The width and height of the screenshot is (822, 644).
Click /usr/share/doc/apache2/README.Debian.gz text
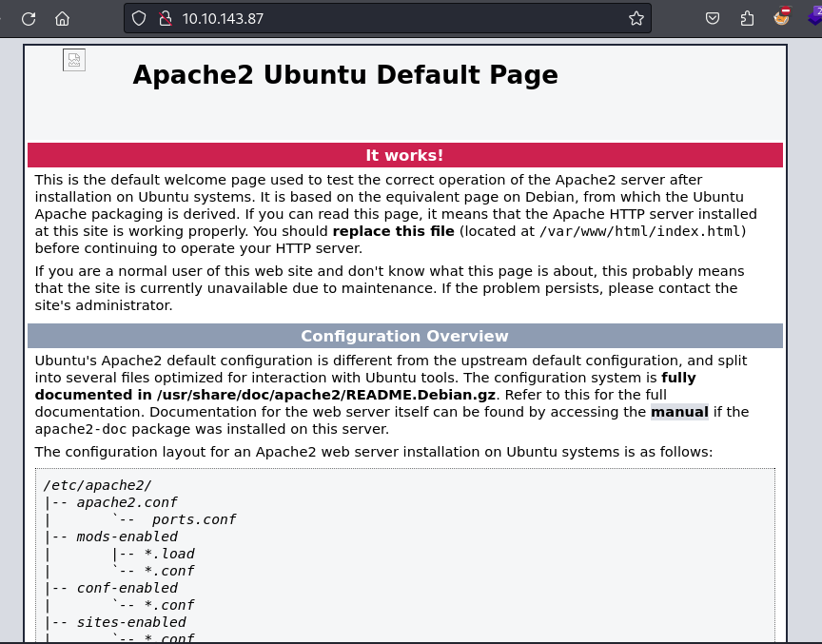point(326,395)
